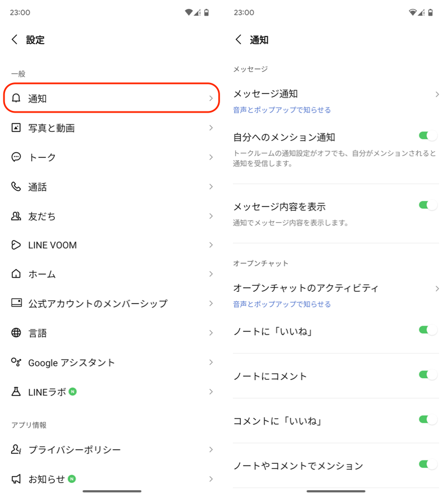Open Google アシスタント settings item
Screen dimensions: 448x498
[72, 362]
